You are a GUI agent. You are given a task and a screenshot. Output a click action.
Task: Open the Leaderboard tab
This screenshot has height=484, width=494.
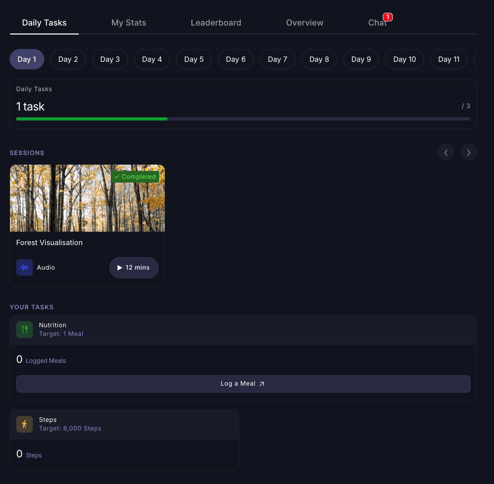pyautogui.click(x=216, y=23)
